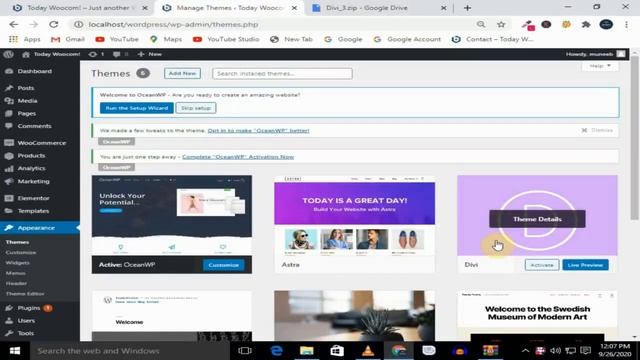Open the Google Account bookmark

[407, 39]
